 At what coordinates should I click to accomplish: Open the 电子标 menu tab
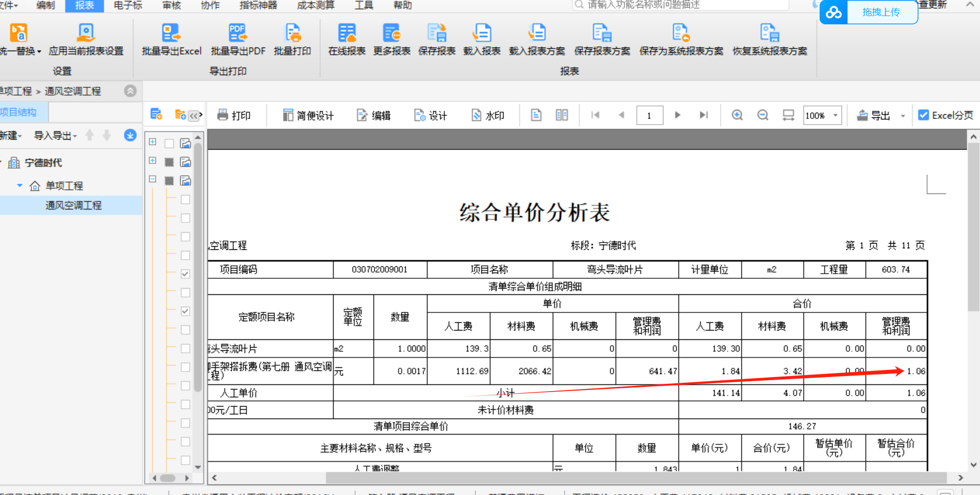pos(128,5)
